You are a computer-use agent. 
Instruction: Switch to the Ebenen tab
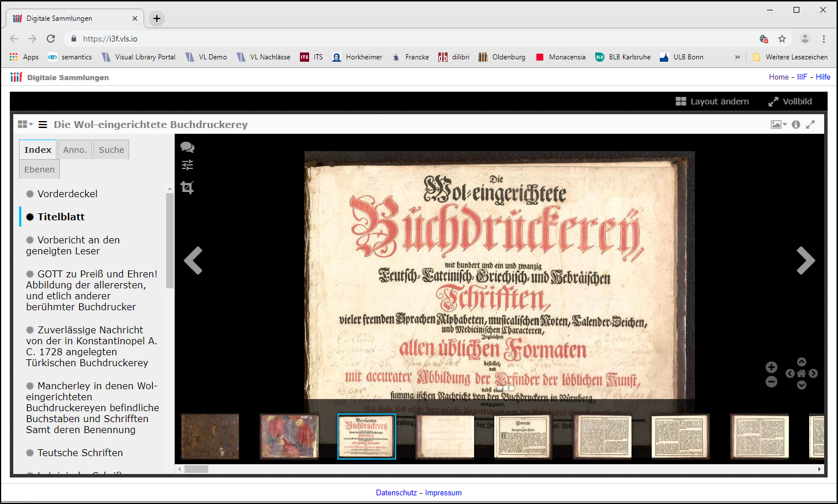(39, 169)
